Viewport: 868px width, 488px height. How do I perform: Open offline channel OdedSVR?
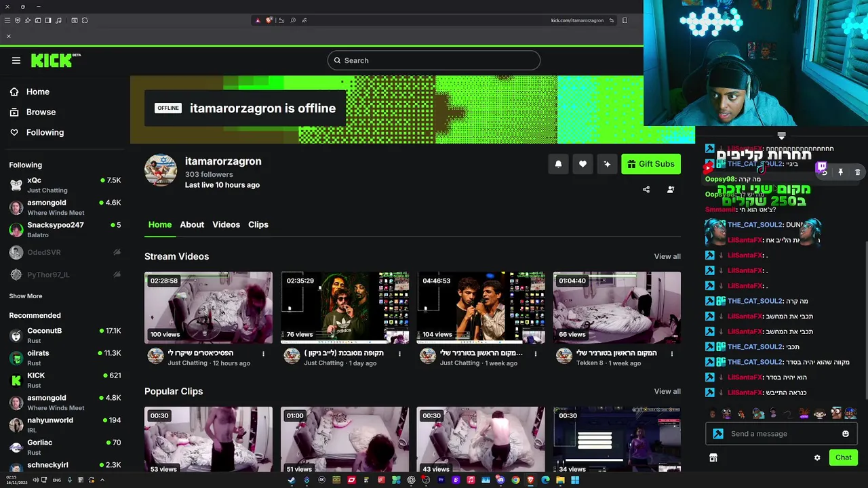(65, 252)
